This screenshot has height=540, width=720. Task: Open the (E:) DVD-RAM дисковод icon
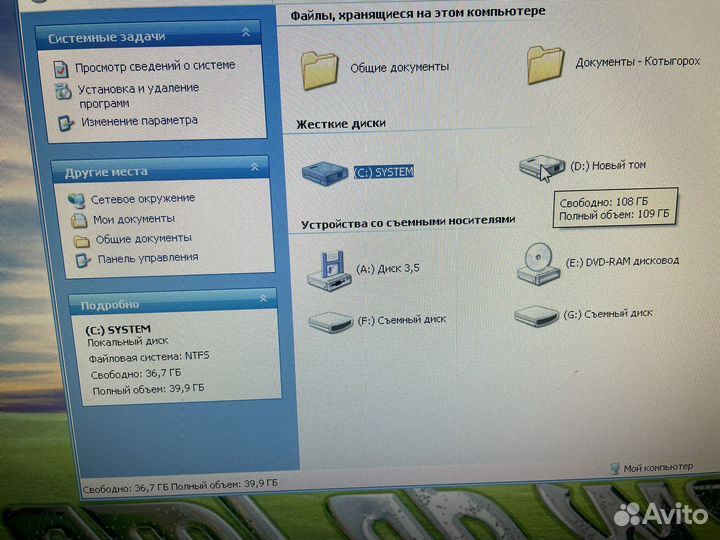[x=538, y=263]
